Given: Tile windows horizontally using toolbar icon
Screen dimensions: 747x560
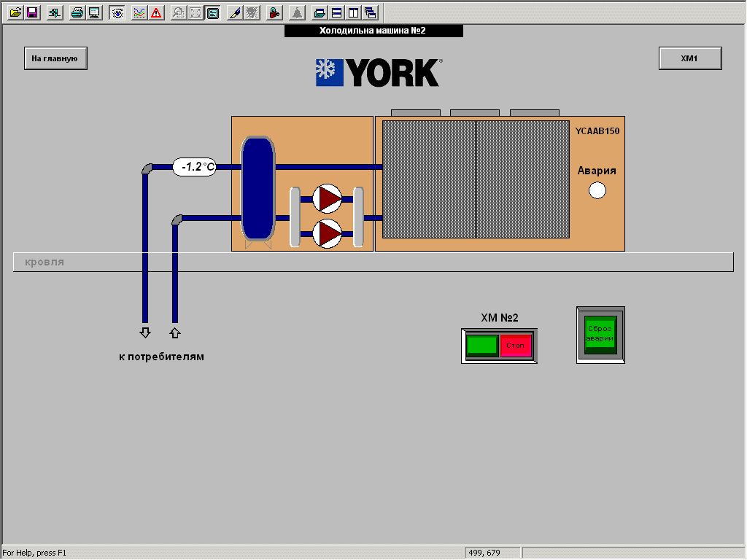Looking at the screenshot, I should 337,13.
